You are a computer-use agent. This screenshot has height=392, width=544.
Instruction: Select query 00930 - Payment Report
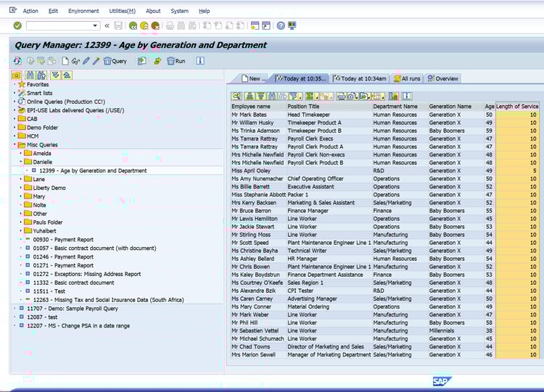63,240
